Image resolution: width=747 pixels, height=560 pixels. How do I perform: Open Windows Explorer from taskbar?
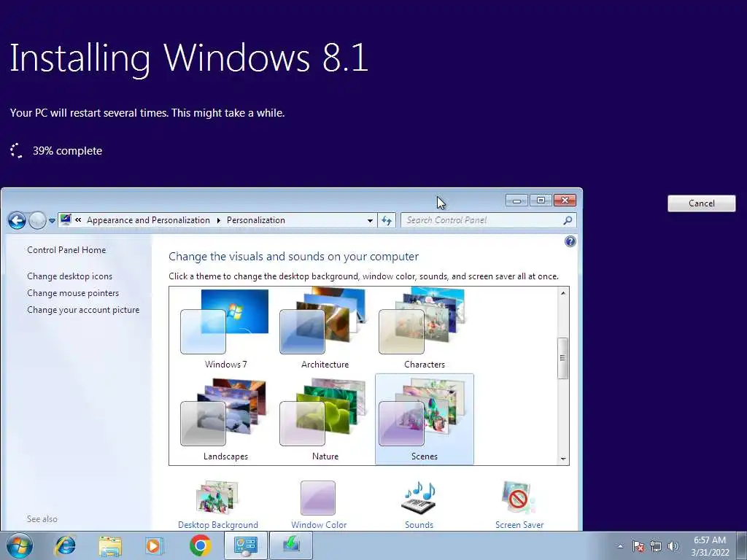pyautogui.click(x=110, y=545)
